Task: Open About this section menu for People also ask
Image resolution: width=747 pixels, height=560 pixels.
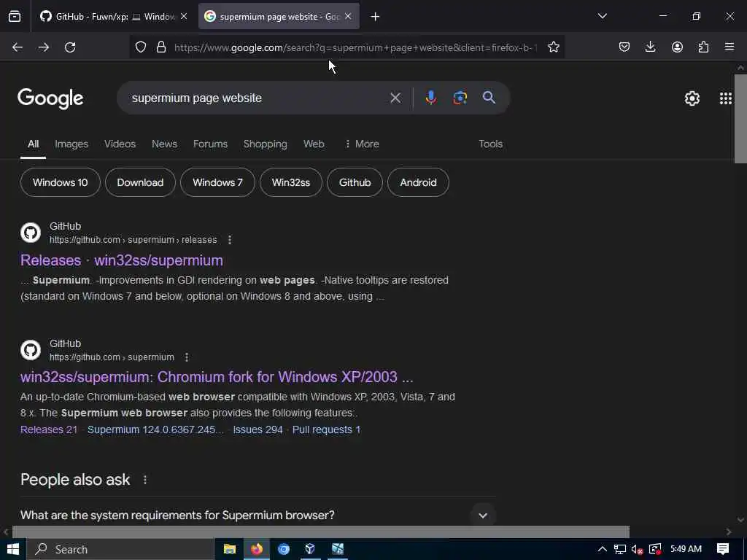Action: pos(145,480)
